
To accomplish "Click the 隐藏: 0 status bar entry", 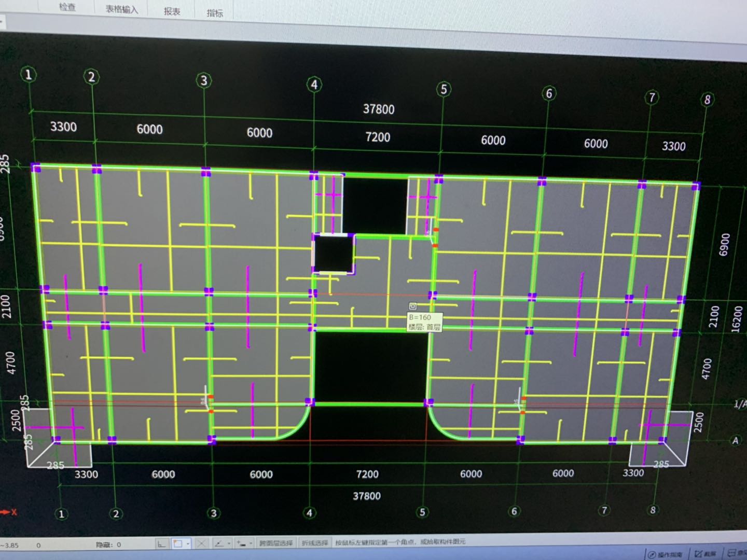I will (108, 544).
